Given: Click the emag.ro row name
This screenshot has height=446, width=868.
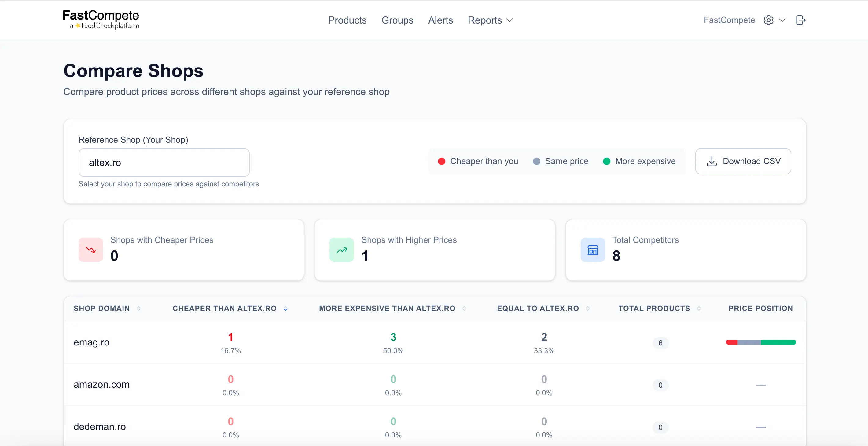Looking at the screenshot, I should (x=92, y=342).
